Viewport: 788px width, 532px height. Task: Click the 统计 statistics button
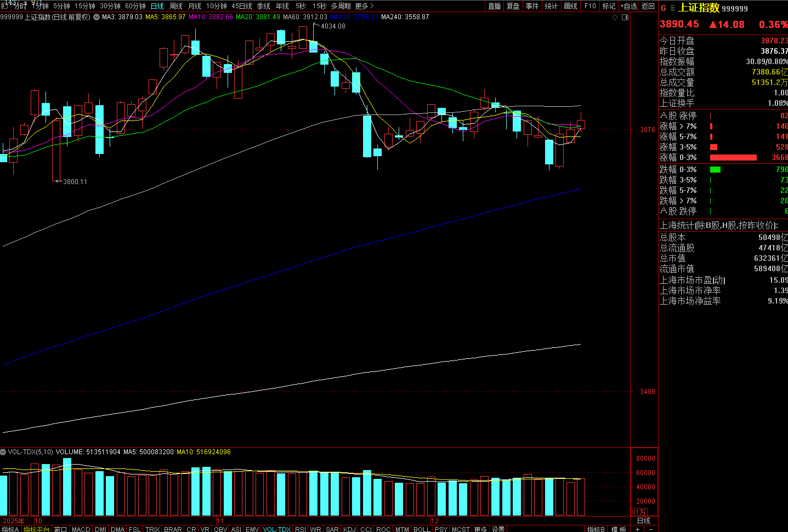coord(551,6)
